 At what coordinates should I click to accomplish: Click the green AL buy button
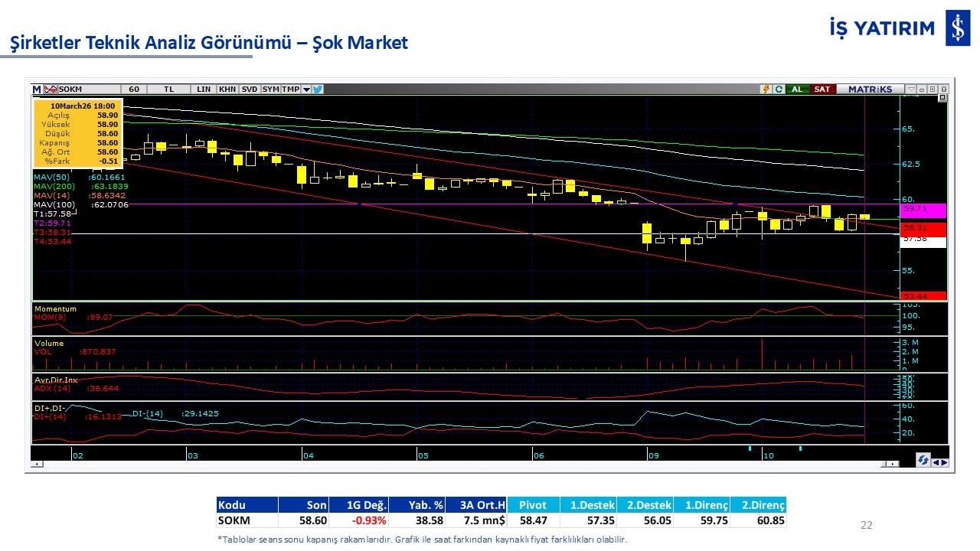pyautogui.click(x=797, y=90)
